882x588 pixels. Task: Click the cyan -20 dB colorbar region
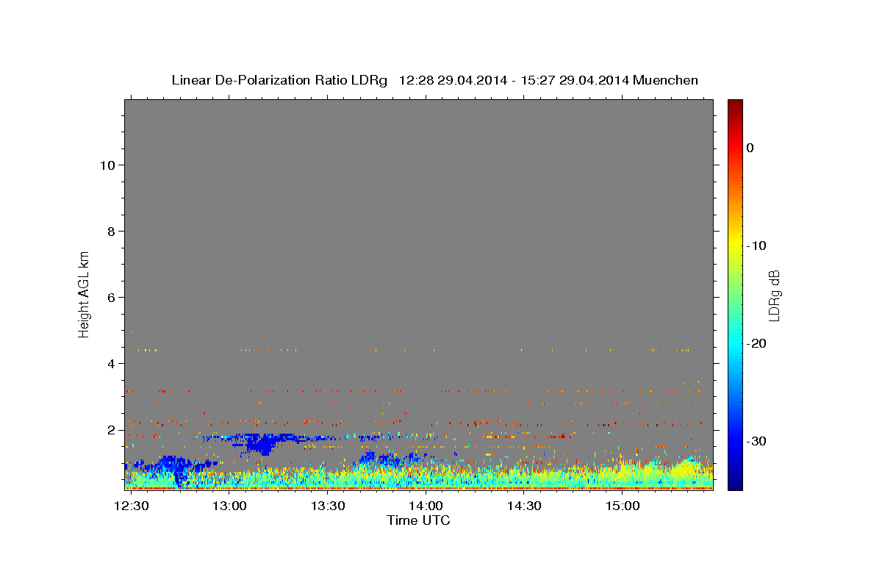tap(735, 343)
